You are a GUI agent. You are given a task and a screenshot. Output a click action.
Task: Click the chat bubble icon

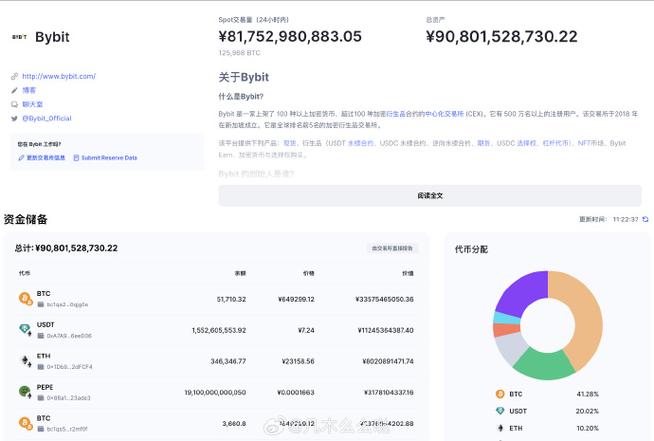15,104
